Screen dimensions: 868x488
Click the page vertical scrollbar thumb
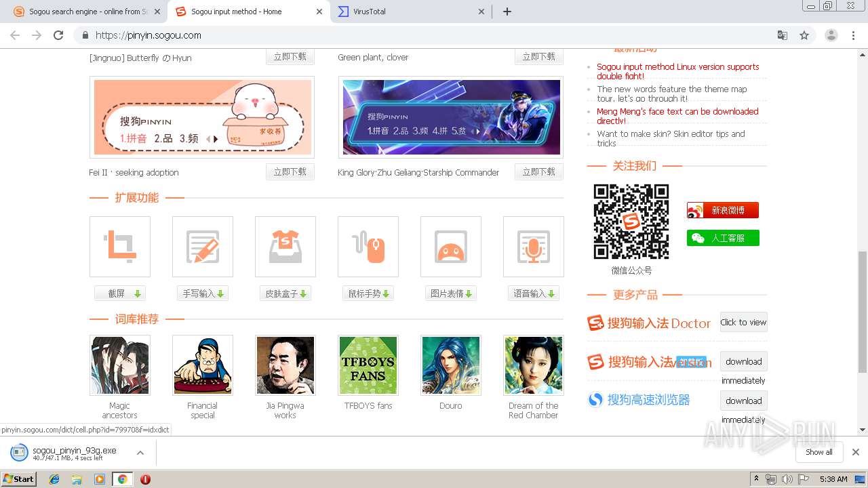coord(863,312)
